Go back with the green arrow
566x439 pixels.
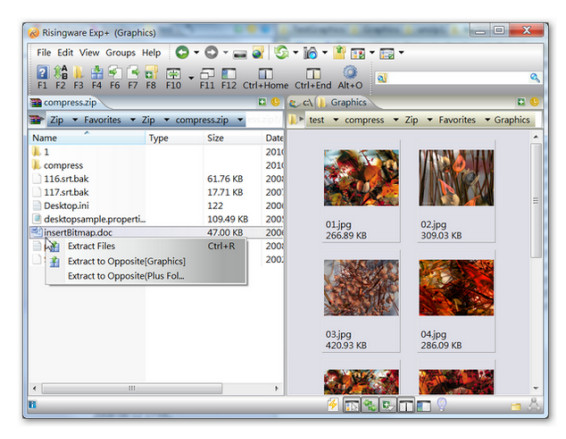click(x=182, y=53)
